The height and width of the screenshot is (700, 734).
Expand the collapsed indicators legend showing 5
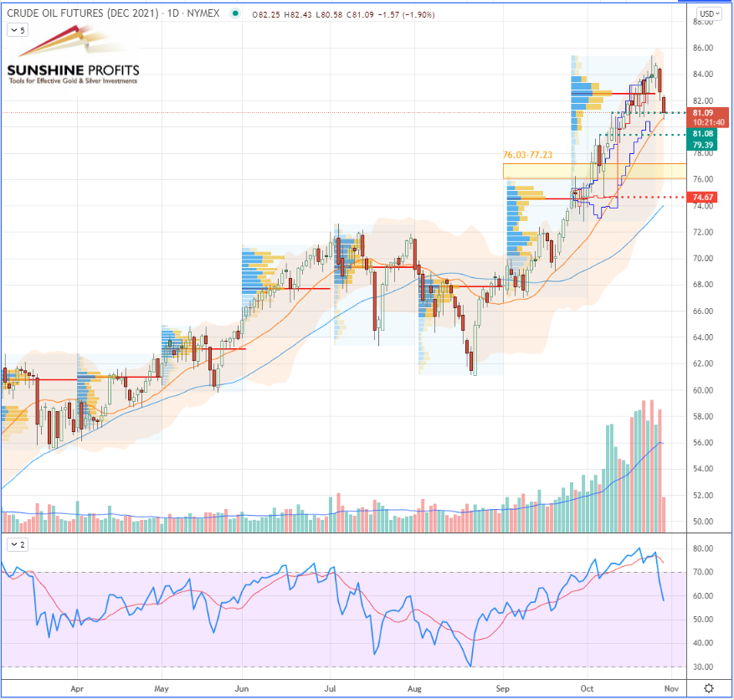point(18,30)
